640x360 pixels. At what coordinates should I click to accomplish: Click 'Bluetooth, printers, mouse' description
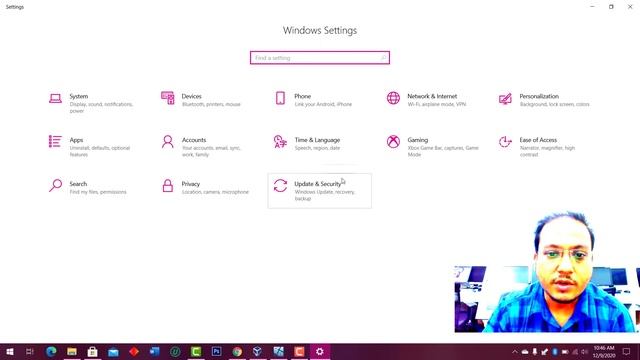(x=211, y=104)
